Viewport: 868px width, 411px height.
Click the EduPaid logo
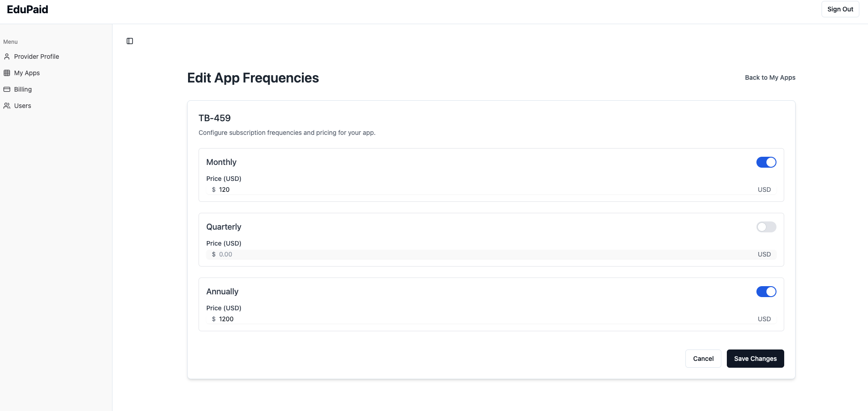27,10
